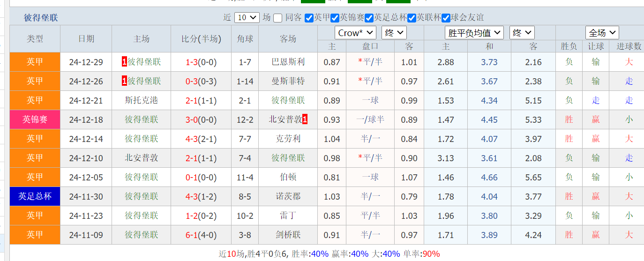Uncheck the 球会友谊 filter checkbox
644x261 pixels.
pos(446,18)
